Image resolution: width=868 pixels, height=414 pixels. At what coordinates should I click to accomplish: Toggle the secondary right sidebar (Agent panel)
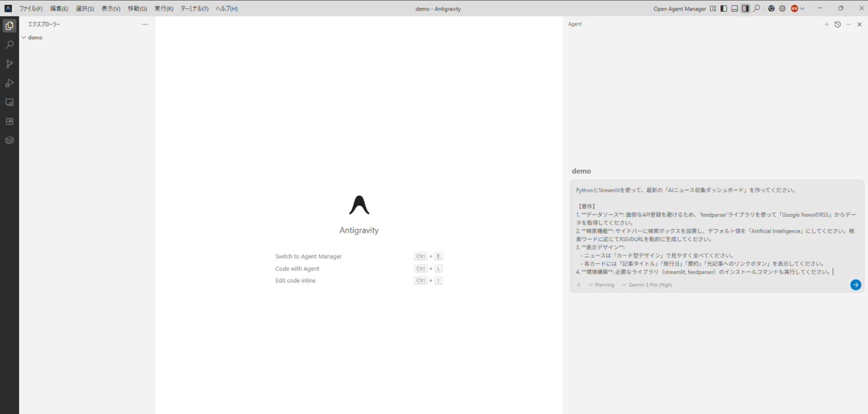tap(745, 9)
